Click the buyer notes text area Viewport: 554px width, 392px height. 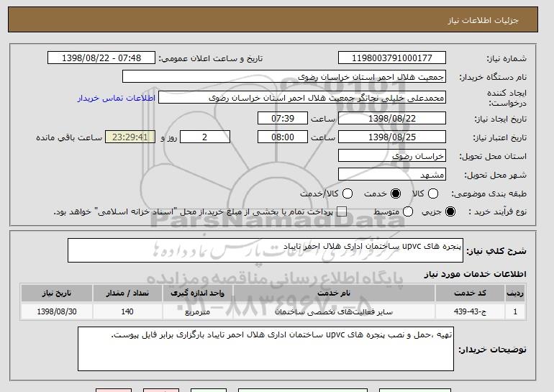point(265,349)
